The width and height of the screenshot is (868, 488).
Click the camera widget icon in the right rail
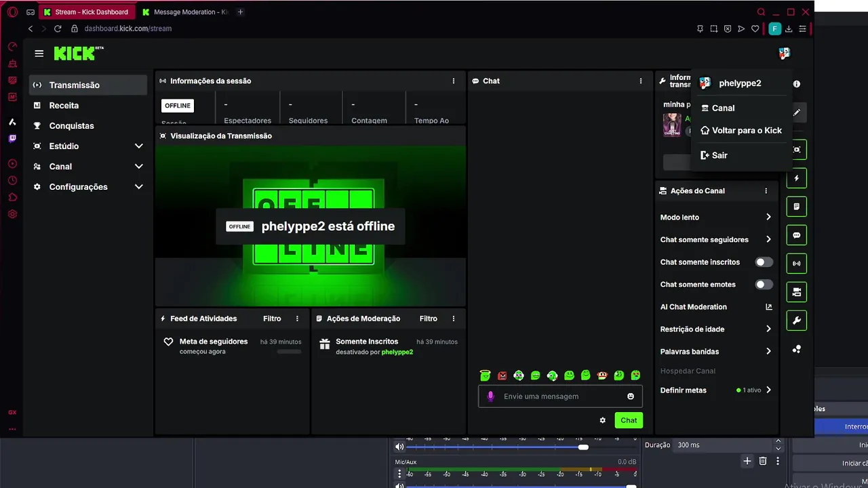(x=797, y=292)
